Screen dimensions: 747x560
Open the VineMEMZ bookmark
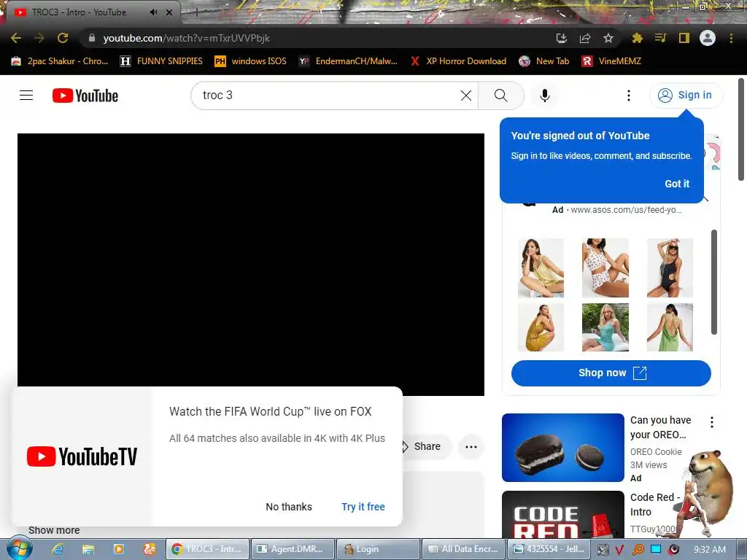pos(612,61)
